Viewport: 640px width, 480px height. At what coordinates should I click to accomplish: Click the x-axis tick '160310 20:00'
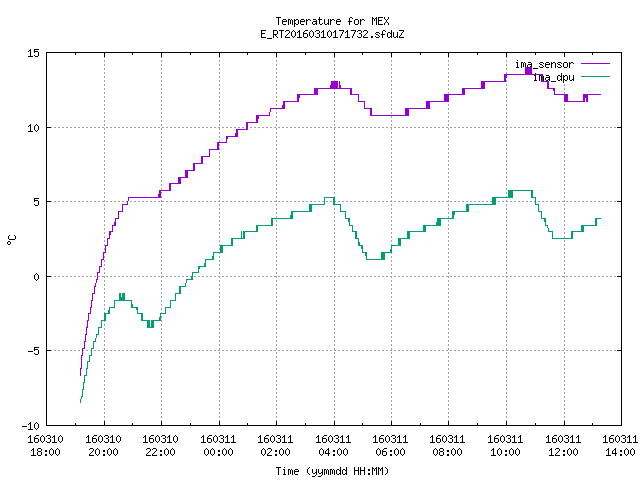(x=104, y=446)
